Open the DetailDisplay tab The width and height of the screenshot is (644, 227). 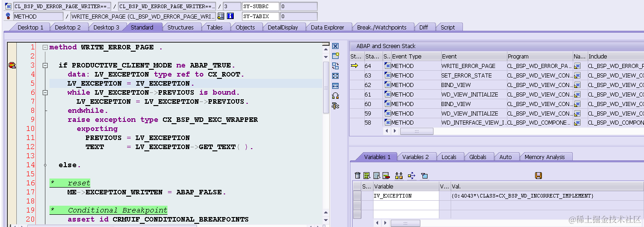pos(283,27)
